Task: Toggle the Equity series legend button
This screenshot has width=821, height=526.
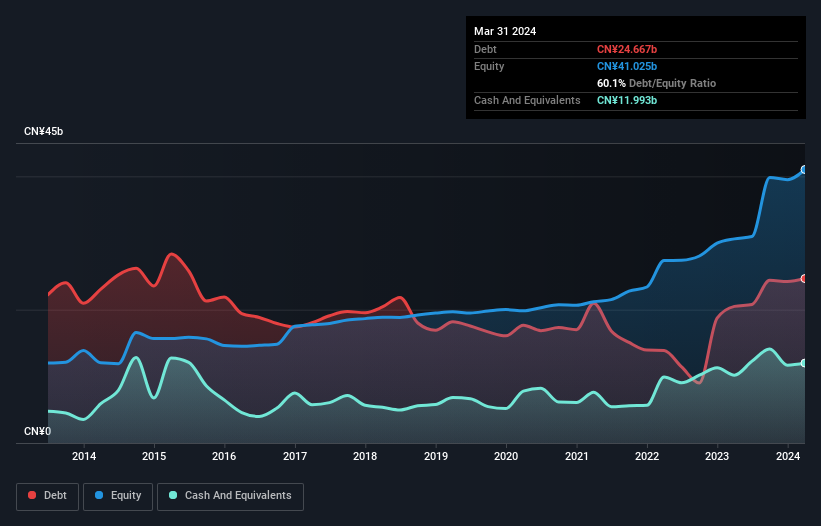Action: pos(118,496)
